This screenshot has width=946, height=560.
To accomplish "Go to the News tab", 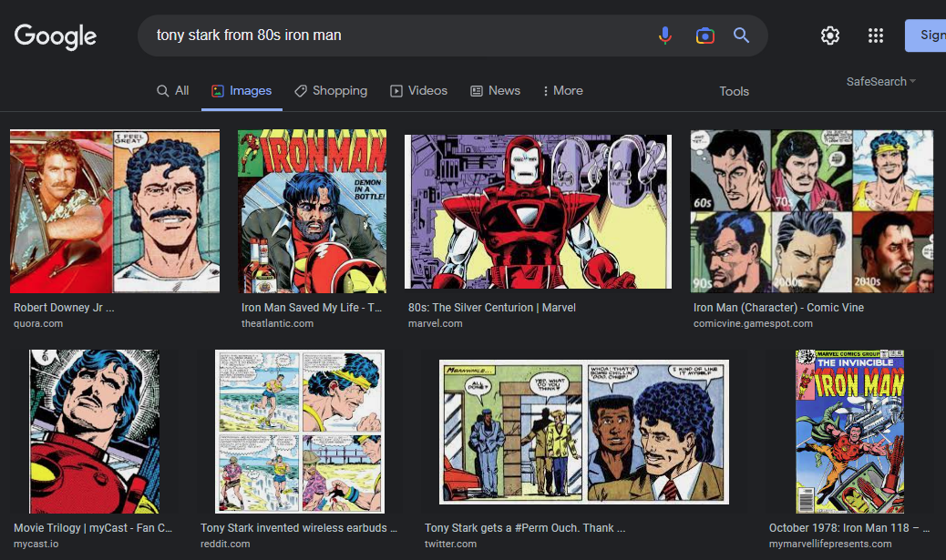I will point(495,90).
